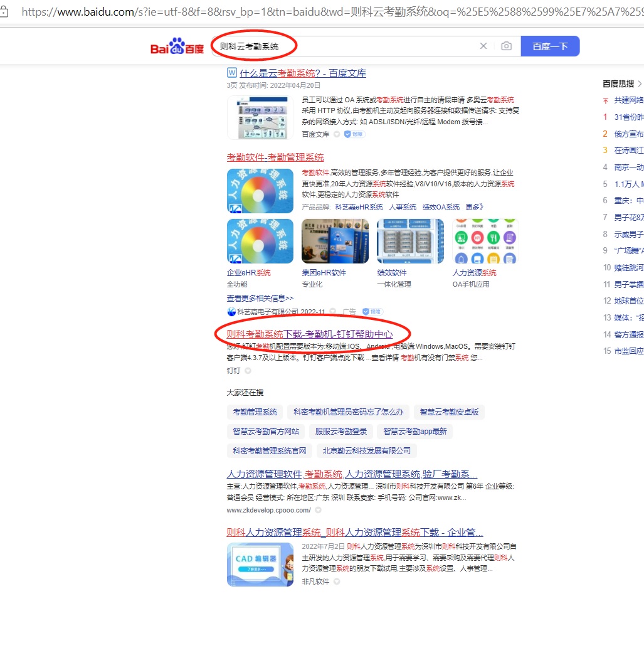Open hot search item 4 starting 南京一动

[629, 167]
